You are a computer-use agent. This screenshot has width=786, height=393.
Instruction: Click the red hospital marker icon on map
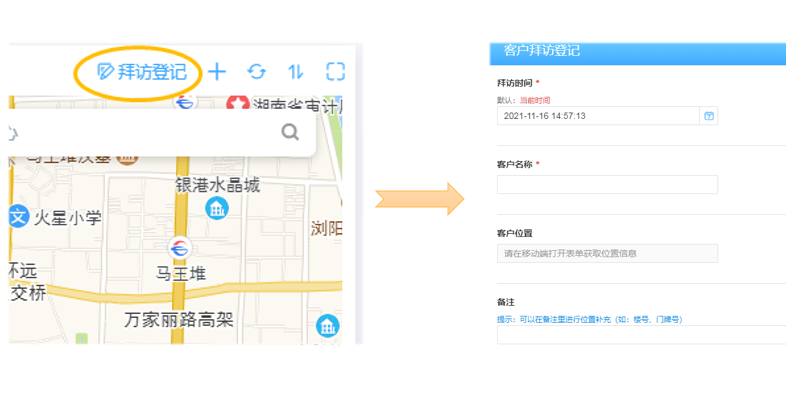click(x=238, y=105)
